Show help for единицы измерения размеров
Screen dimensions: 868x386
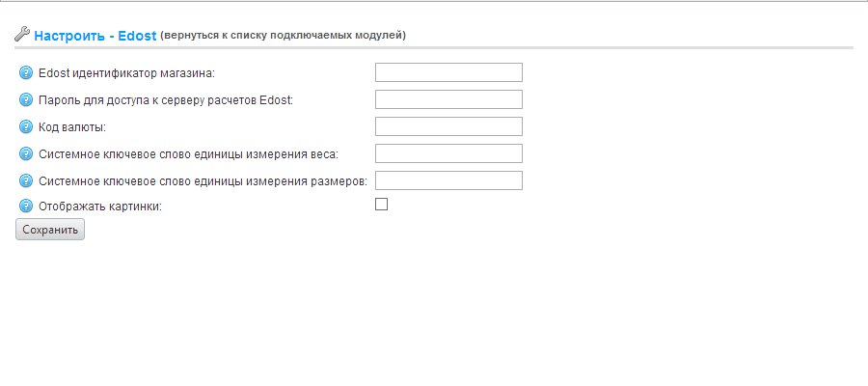pos(26,180)
